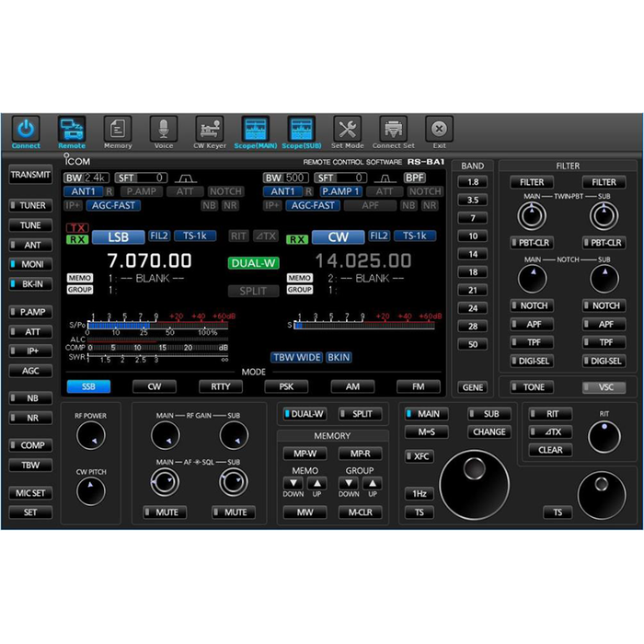Select the 7 band
Screen dimensions: 644x644
click(x=473, y=218)
